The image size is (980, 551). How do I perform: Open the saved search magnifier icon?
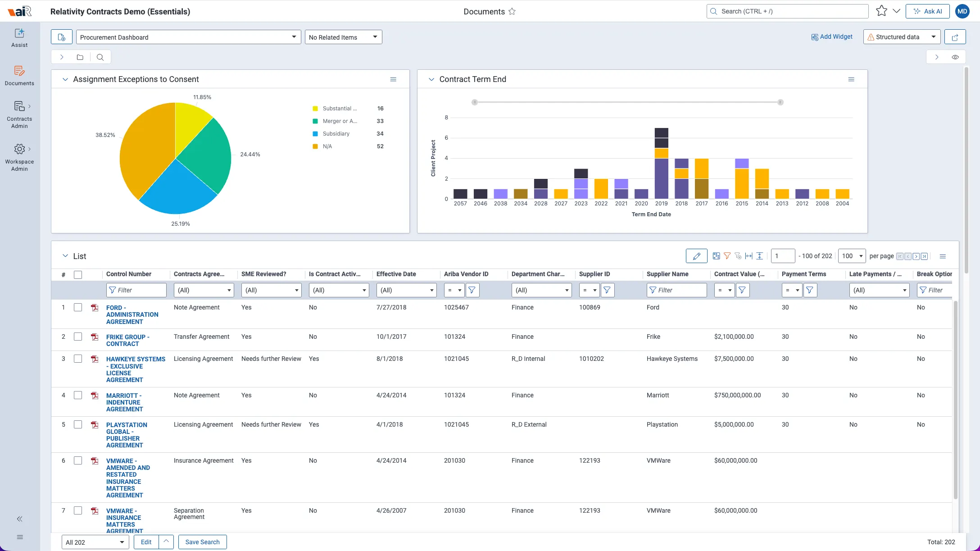pos(100,57)
